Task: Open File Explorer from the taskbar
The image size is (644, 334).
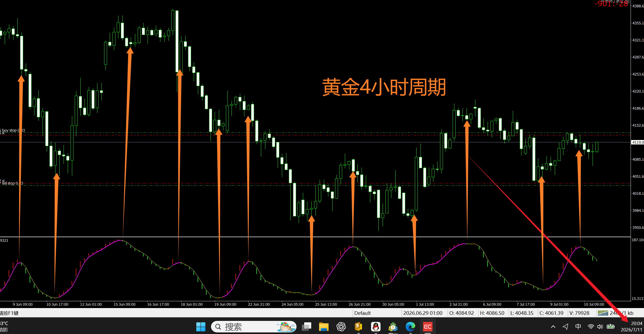Action: [x=324, y=327]
